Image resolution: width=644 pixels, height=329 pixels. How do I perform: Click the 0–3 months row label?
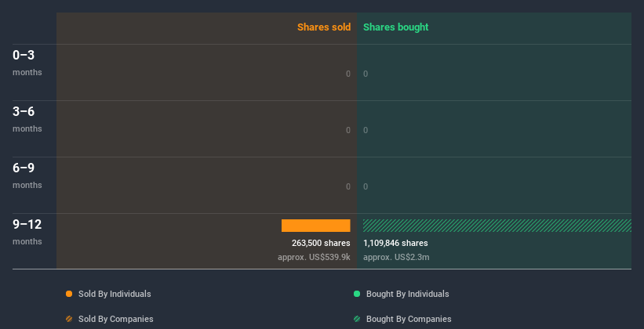(27, 63)
